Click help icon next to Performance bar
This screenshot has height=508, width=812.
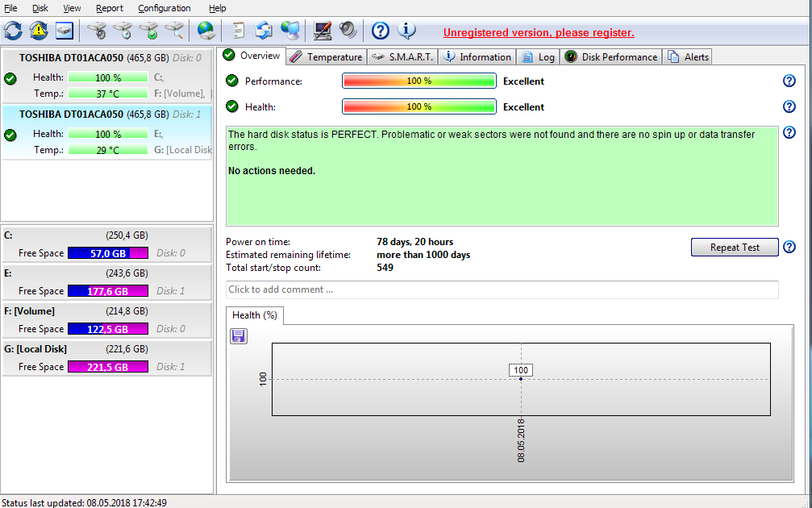[789, 81]
